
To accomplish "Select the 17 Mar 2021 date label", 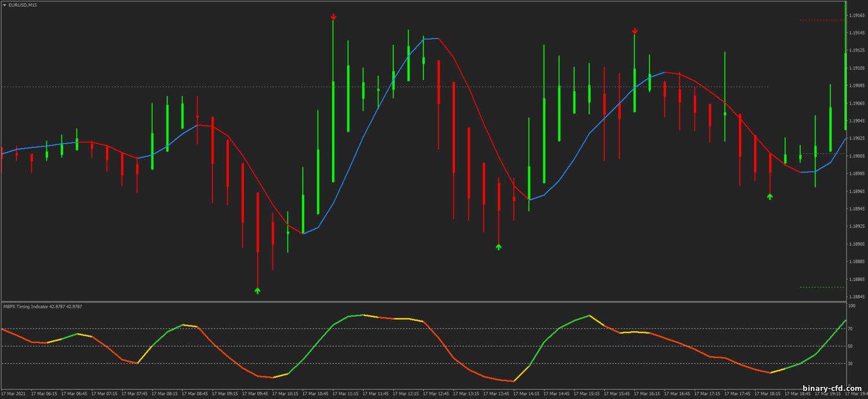I will [x=13, y=394].
